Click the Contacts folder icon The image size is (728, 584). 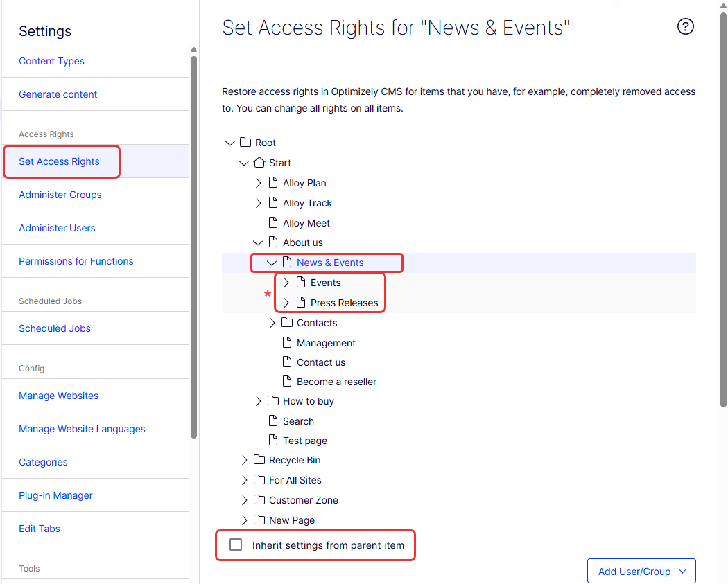click(x=287, y=323)
